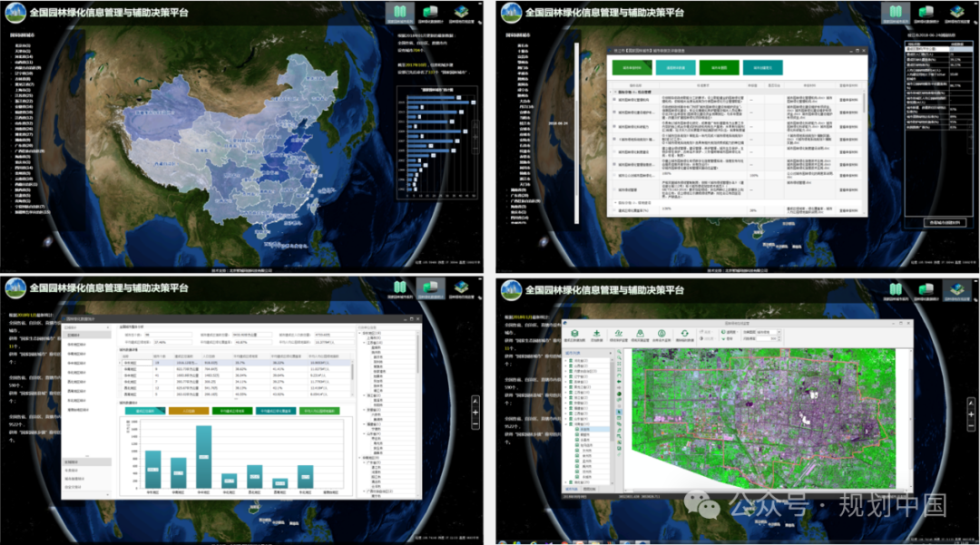980x545 pixels.
Task: Click the highlighted layers icon on the satellite imagery screen
Action: (957, 289)
